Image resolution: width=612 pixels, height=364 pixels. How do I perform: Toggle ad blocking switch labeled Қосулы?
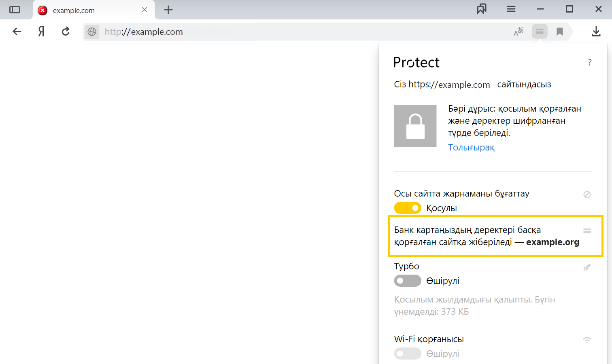point(408,208)
